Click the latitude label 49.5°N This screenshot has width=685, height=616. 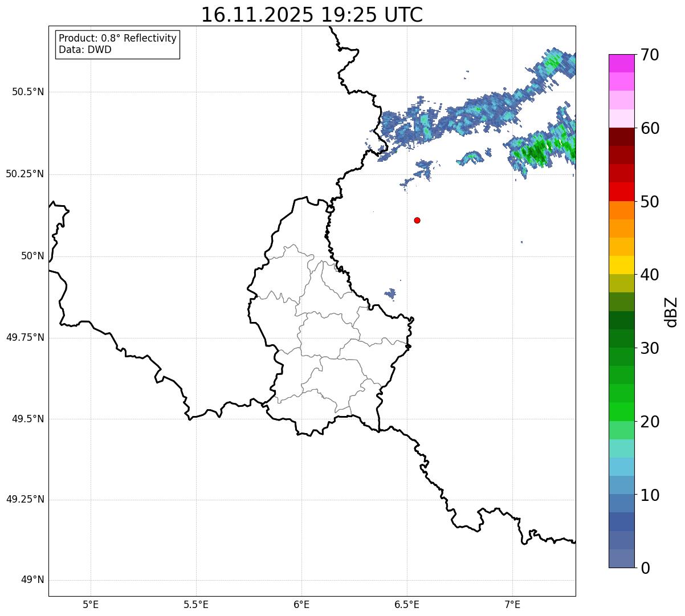point(27,419)
